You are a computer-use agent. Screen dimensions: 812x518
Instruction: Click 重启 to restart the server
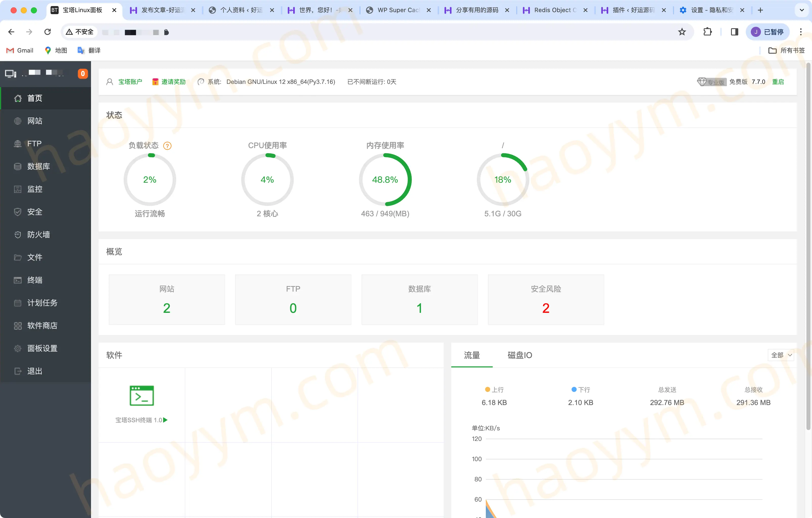(x=779, y=82)
